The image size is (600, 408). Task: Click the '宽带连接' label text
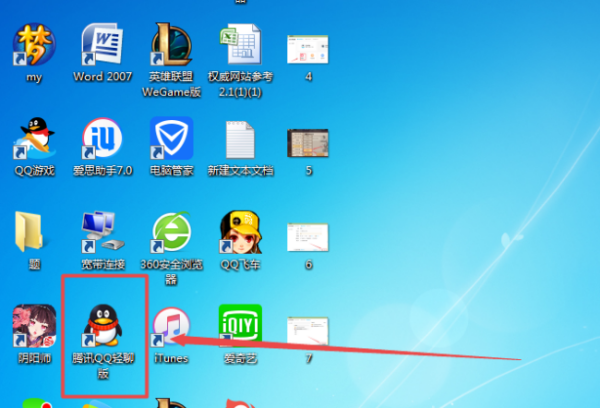103,264
